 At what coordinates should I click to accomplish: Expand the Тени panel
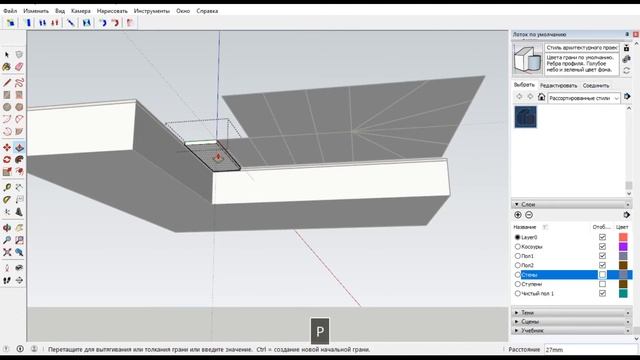point(571,313)
